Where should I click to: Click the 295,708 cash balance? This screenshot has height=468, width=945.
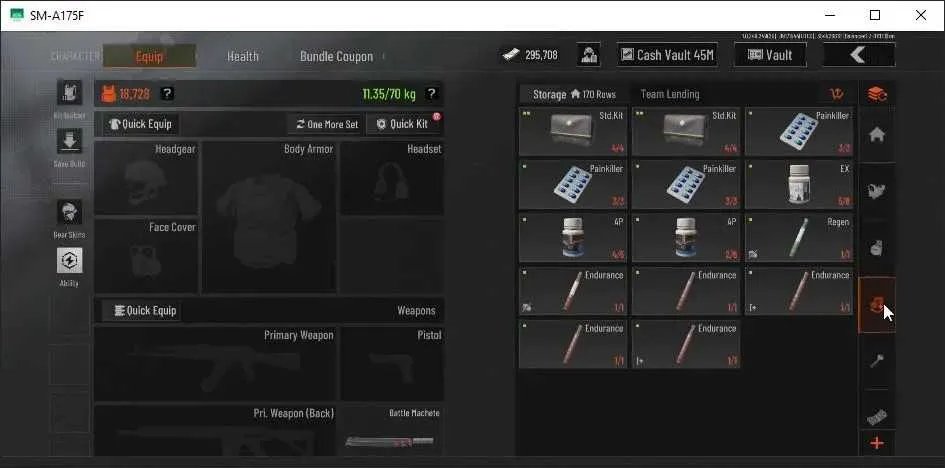541,55
